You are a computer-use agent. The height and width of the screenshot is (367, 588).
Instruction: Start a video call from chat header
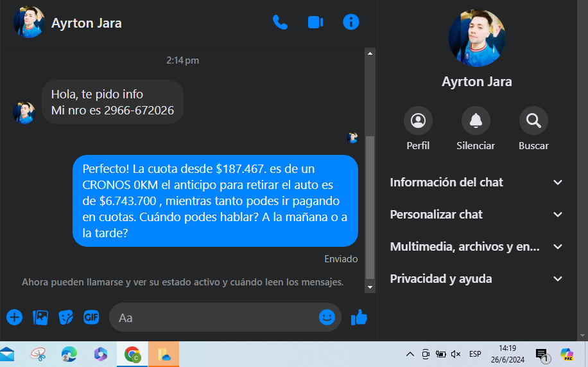tap(315, 22)
